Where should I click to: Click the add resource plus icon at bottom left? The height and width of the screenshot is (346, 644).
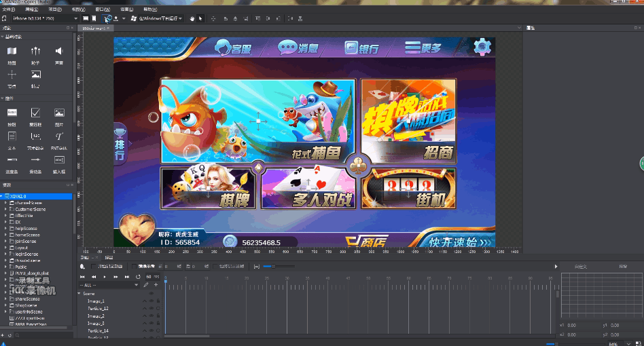coord(3,335)
